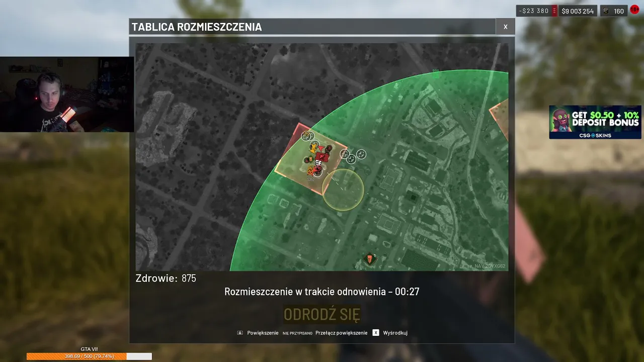The height and width of the screenshot is (362, 644).
Task: Open the CSGOSkins deposit bonus banner
Action: [595, 122]
